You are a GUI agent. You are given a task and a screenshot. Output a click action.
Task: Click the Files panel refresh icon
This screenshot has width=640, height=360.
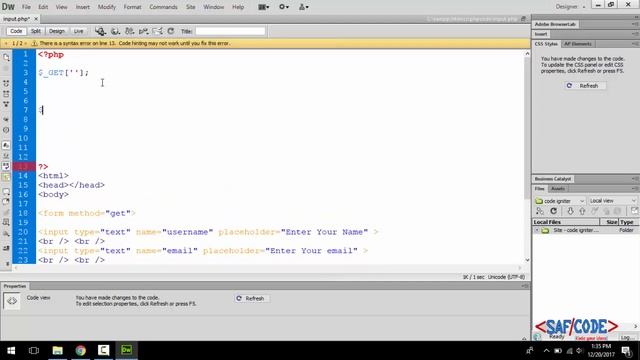coord(553,211)
